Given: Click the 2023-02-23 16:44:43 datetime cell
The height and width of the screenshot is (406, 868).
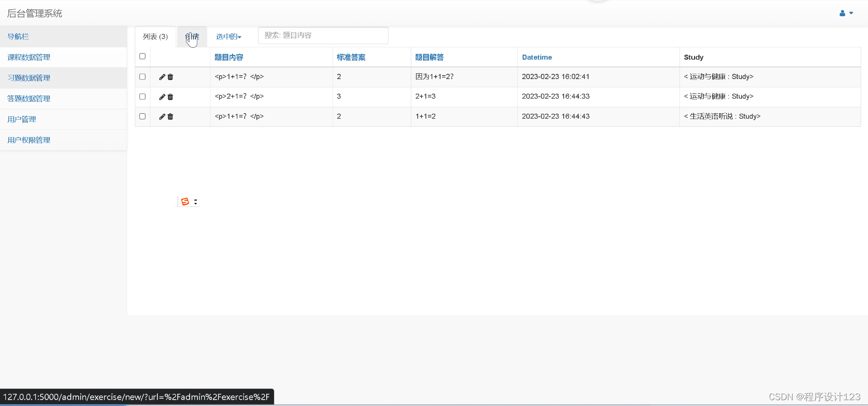Looking at the screenshot, I should (598, 117).
